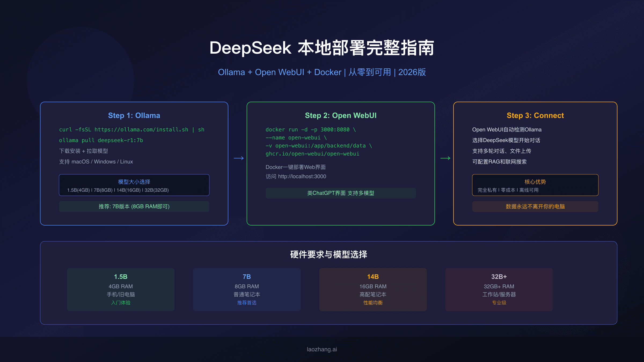Click the 数据永远不离开你的电脑 banner
The height and width of the screenshot is (362, 644).
535,206
